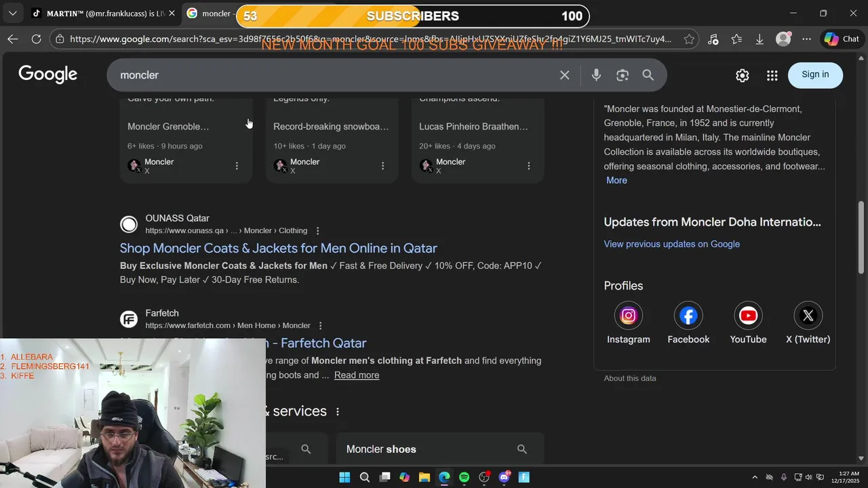This screenshot has height=488, width=868.
Task: Open the browser Downloads icon
Action: pyautogui.click(x=759, y=39)
